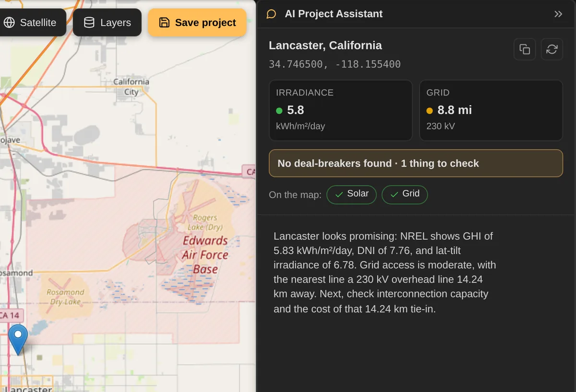Screen dimensions: 576x392
Task: Click the green irradiance status dot
Action: [279, 111]
